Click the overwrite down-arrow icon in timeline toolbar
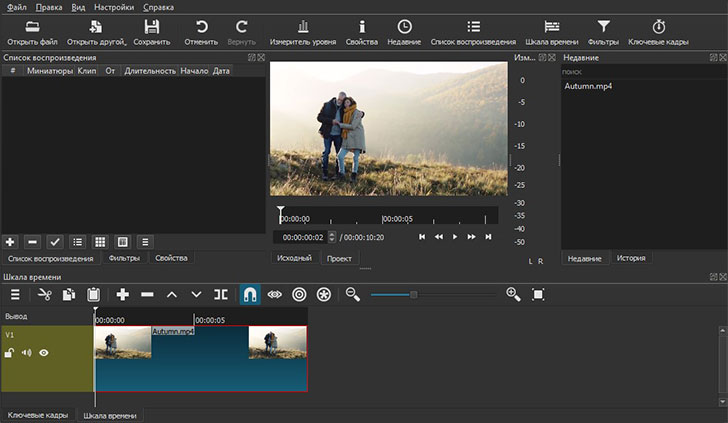This screenshot has height=423, width=728. tap(196, 294)
